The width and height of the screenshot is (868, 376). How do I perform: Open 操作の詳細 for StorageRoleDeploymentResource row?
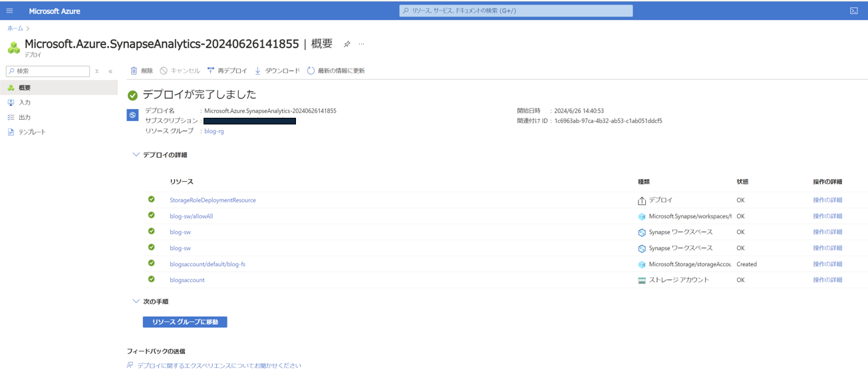[x=827, y=200]
